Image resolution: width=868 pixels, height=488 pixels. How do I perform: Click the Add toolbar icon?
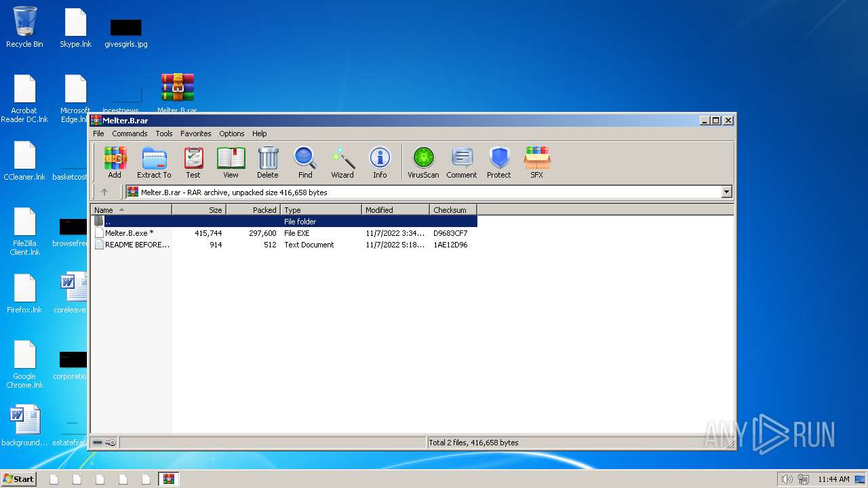tap(115, 163)
